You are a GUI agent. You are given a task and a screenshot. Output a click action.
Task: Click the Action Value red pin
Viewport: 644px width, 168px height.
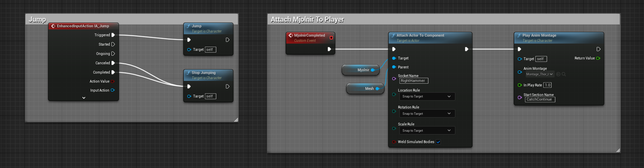[x=112, y=81]
